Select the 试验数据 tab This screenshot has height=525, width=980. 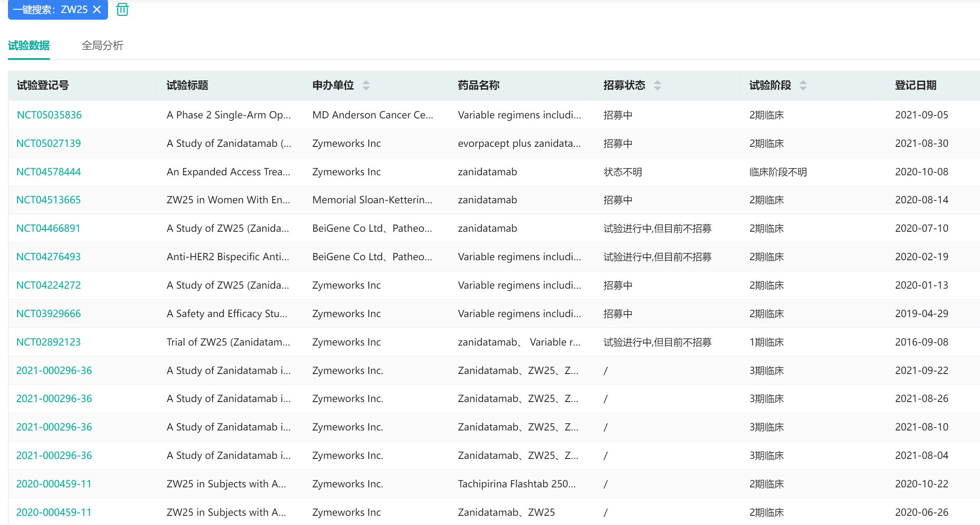[29, 45]
